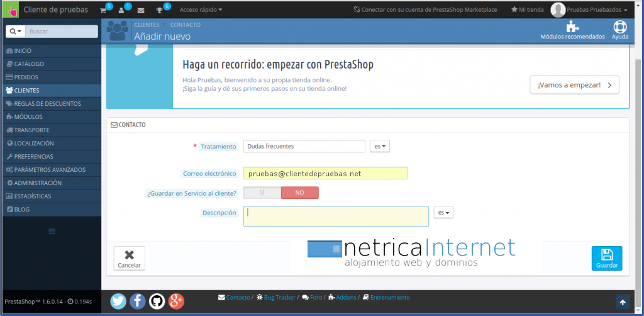Screen dimensions: 644x316
Task: Open language dropdown next to Tratamiento
Action: point(380,146)
